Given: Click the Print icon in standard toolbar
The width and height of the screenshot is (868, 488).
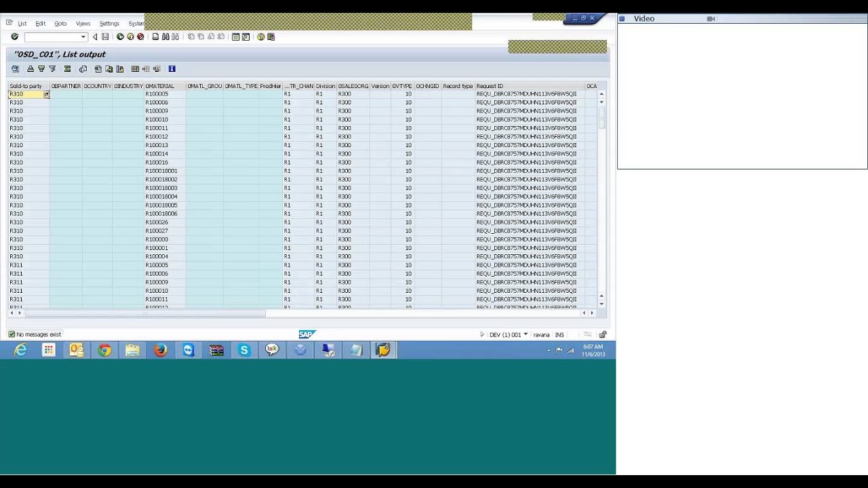Looking at the screenshot, I should 155,37.
